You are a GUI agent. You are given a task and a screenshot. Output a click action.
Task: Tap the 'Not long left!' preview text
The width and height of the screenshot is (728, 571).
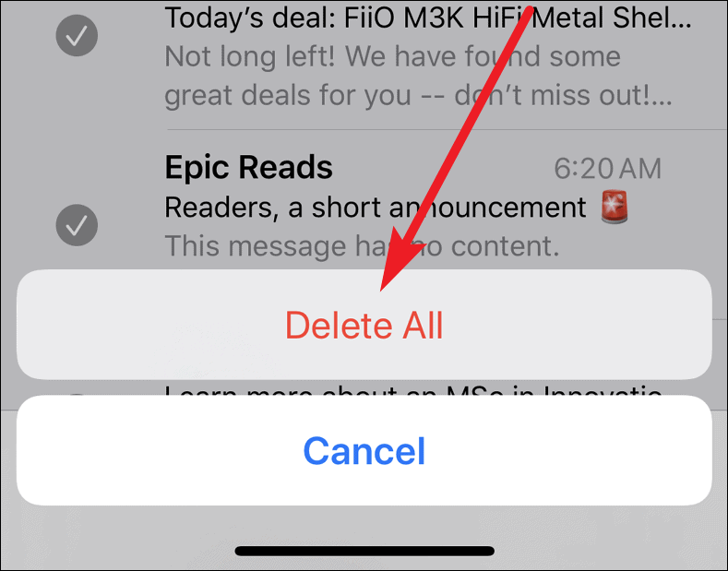(x=392, y=56)
